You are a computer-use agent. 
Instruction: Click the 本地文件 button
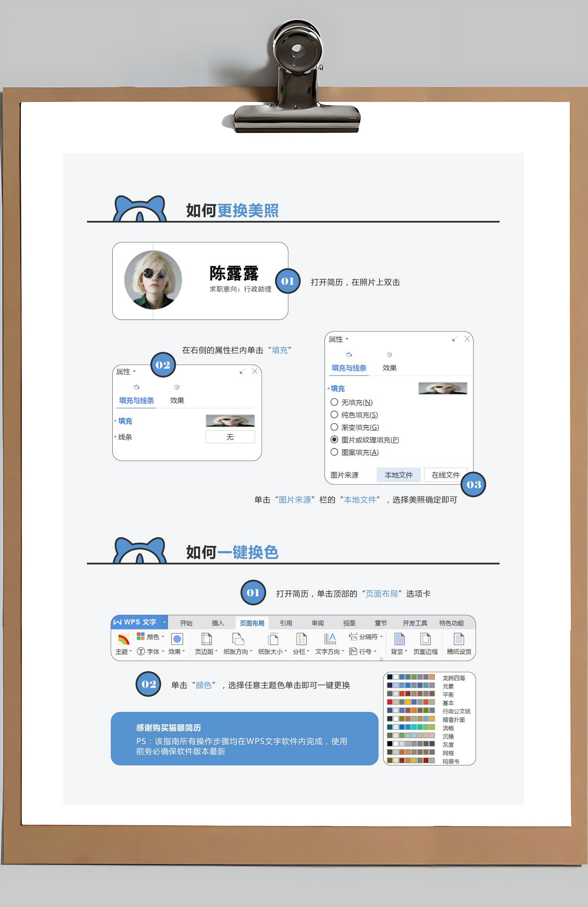398,475
